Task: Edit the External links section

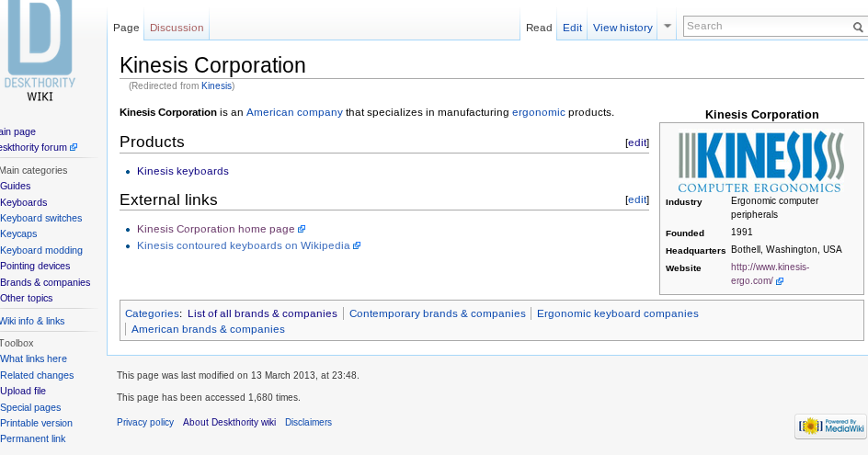Action: (x=637, y=199)
